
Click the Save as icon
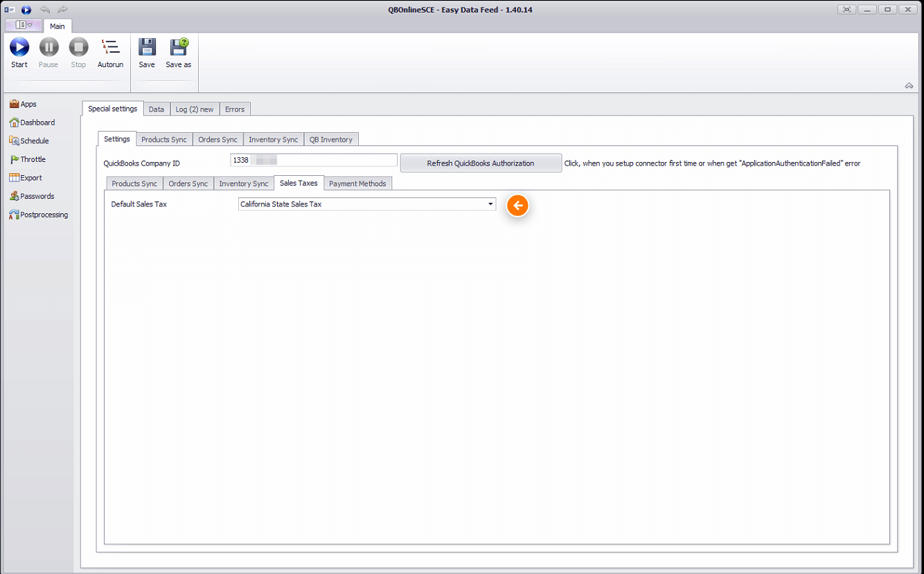(x=179, y=47)
